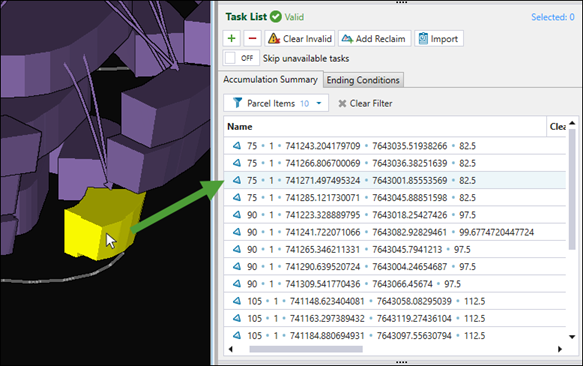
Task: Click the Name column header
Action: (385, 126)
